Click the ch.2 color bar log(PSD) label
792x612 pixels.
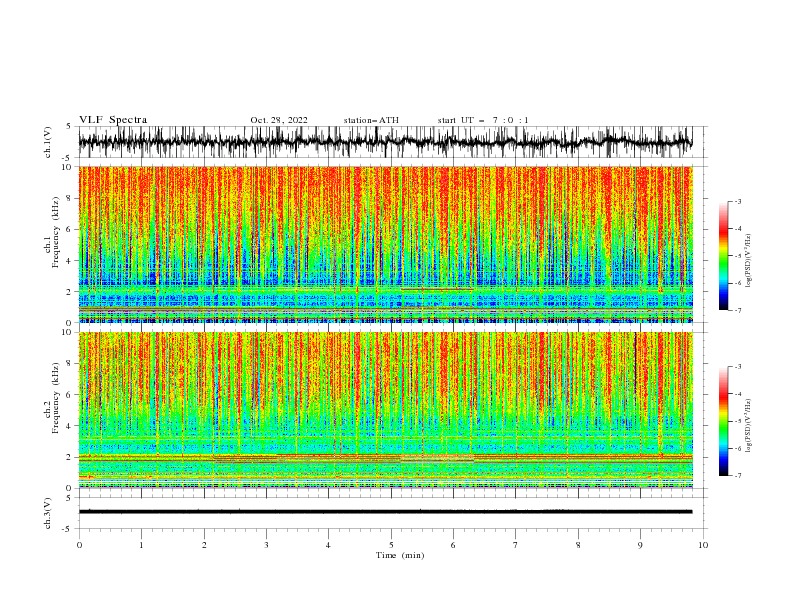click(749, 426)
